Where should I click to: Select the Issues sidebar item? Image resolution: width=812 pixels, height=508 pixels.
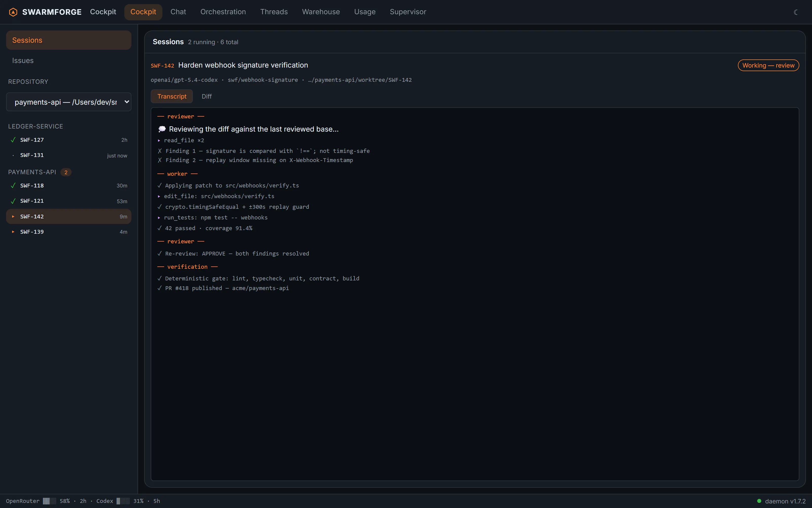69,60
